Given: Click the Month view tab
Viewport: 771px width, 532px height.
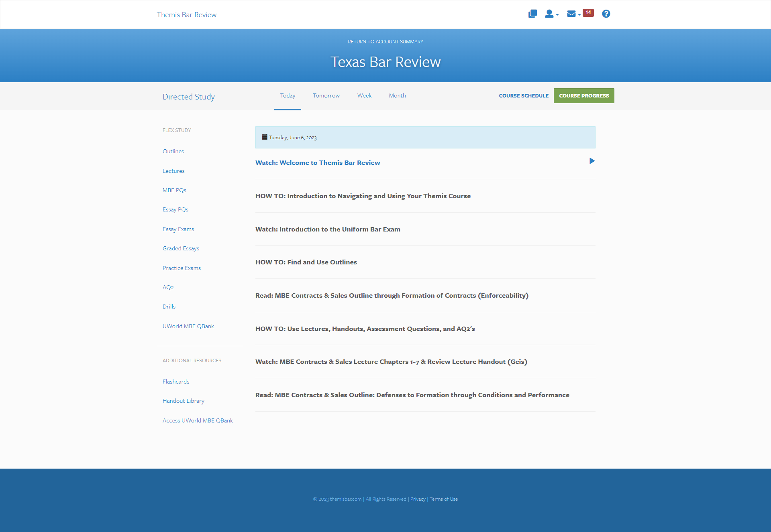Looking at the screenshot, I should (397, 95).
